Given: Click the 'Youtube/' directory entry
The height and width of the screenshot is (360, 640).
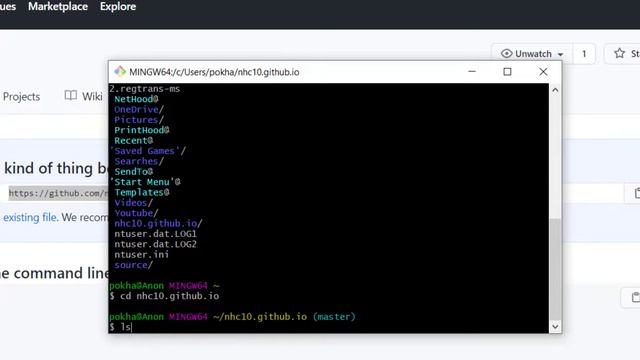Looking at the screenshot, I should pyautogui.click(x=136, y=213).
